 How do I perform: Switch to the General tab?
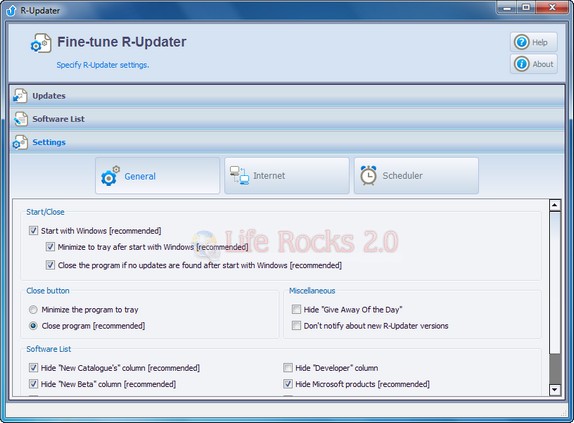click(157, 176)
